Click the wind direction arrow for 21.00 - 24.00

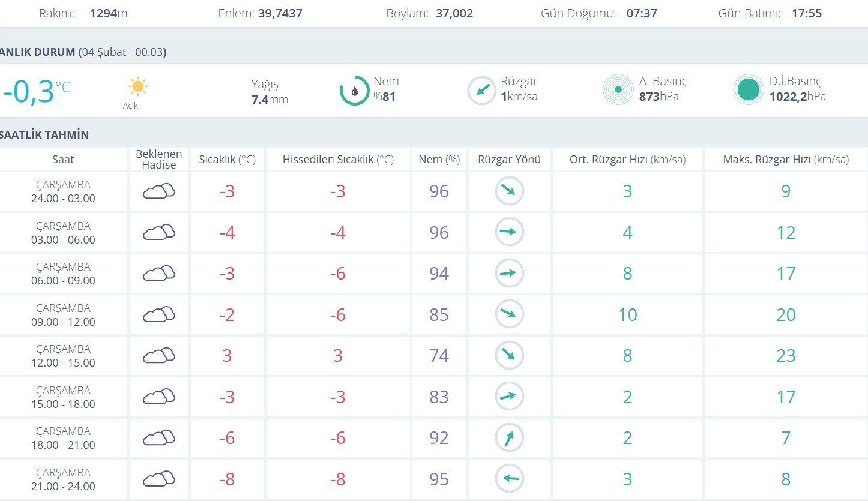click(x=509, y=479)
